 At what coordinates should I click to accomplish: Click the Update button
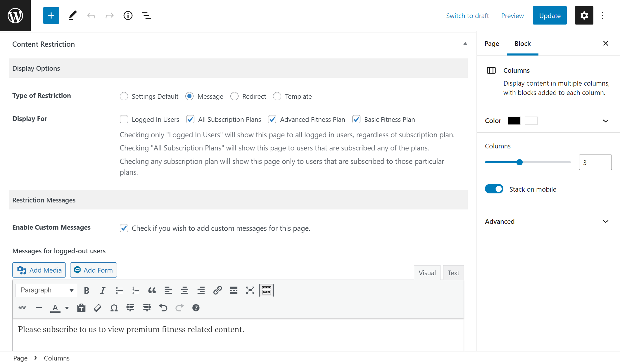550,15
